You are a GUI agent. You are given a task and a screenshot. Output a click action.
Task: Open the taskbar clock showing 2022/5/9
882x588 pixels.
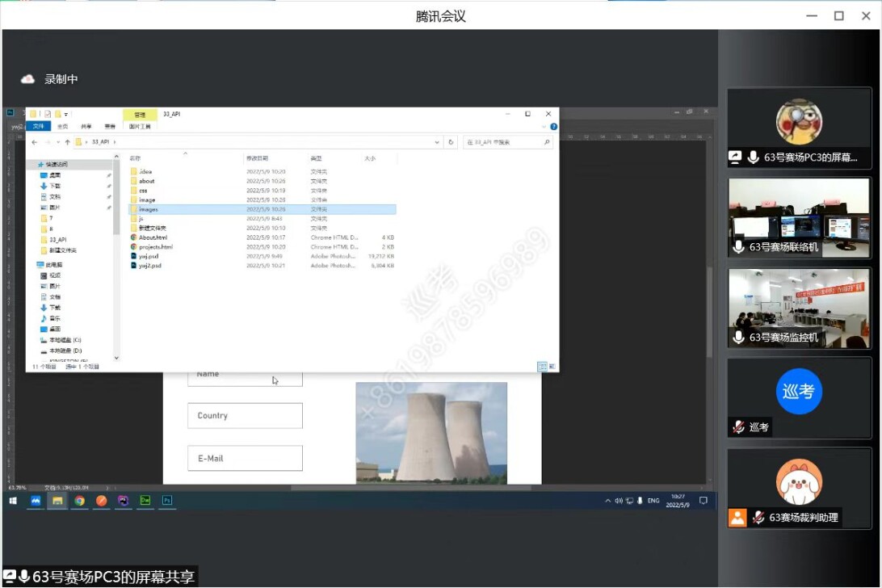click(x=678, y=501)
